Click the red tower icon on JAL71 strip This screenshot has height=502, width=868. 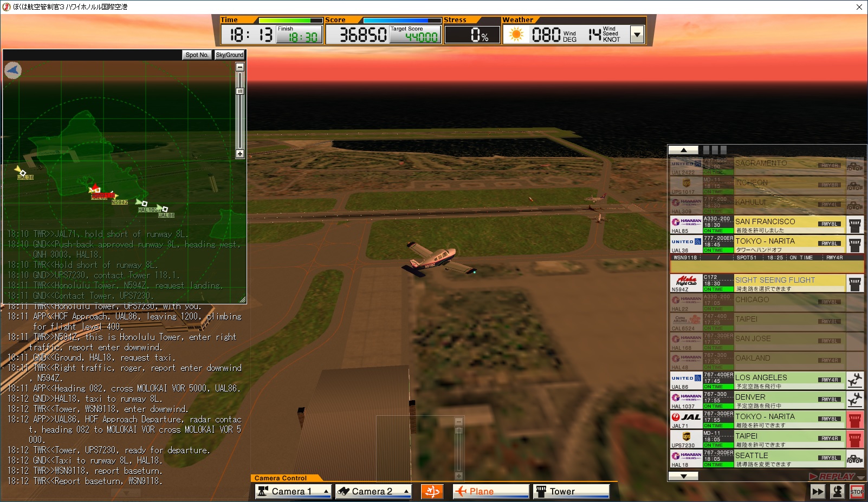pos(855,420)
